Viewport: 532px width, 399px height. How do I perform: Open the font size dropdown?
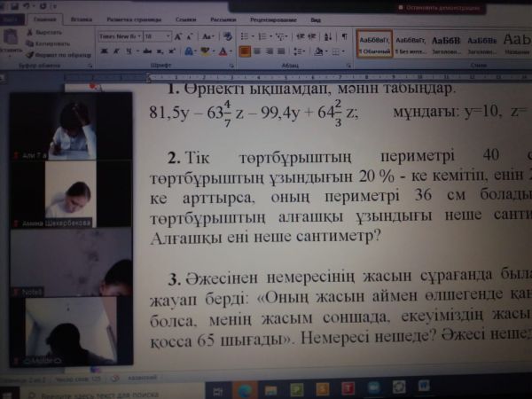(168, 36)
